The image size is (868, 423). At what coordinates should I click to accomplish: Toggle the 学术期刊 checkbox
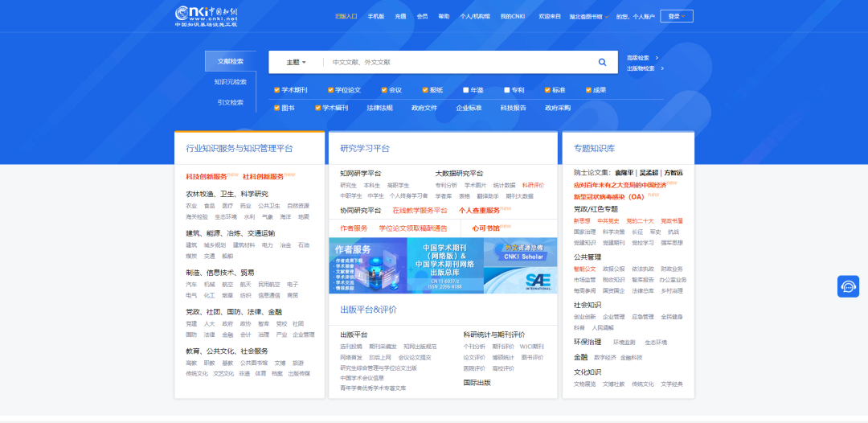click(276, 90)
